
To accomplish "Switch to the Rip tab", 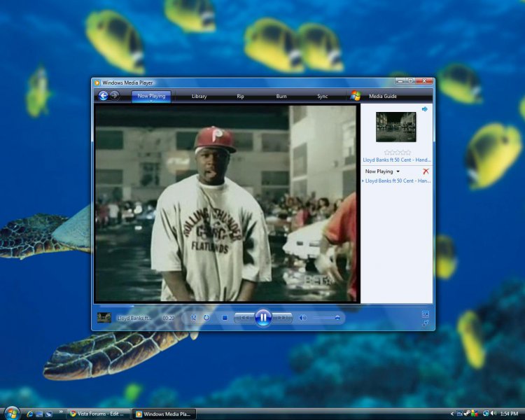I will 240,96.
